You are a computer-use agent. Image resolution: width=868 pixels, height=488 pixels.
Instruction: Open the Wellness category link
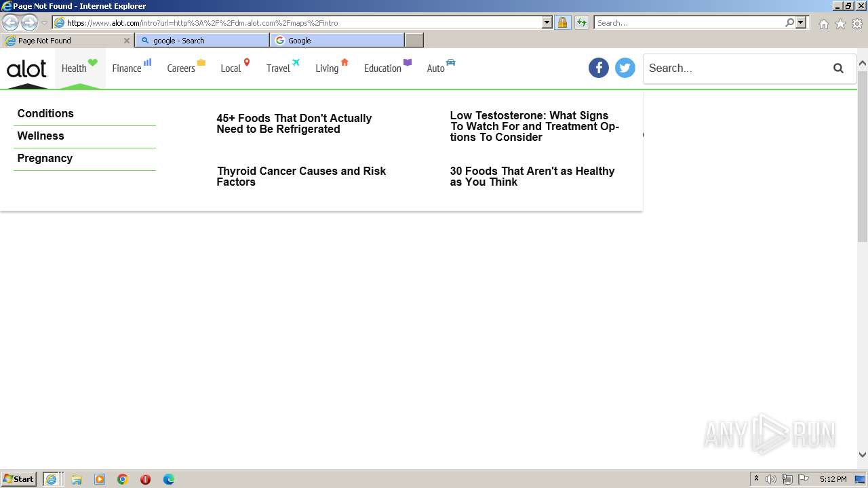click(41, 136)
